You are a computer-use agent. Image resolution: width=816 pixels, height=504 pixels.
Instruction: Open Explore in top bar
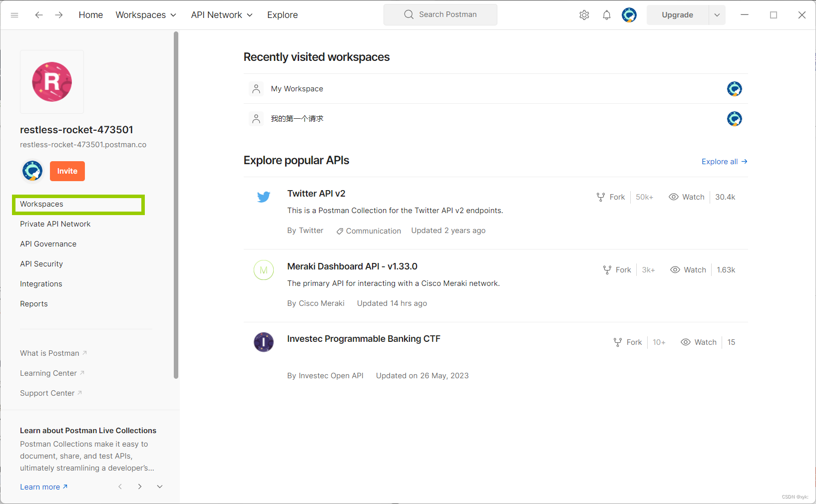pos(283,15)
